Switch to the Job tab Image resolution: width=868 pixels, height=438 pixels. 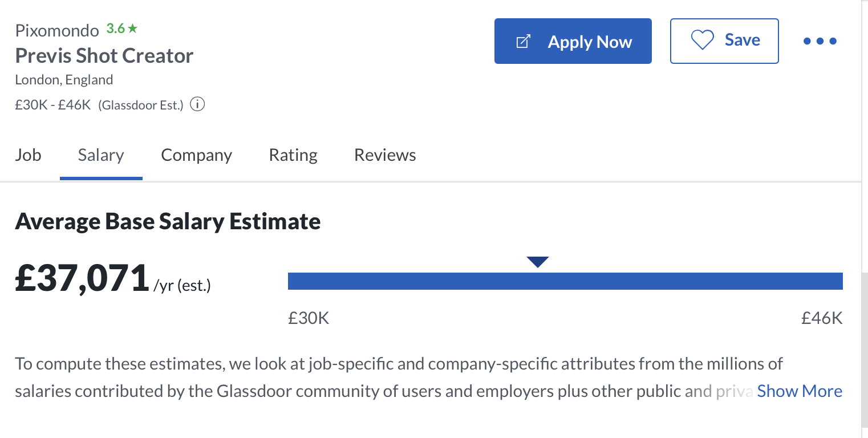(28, 155)
